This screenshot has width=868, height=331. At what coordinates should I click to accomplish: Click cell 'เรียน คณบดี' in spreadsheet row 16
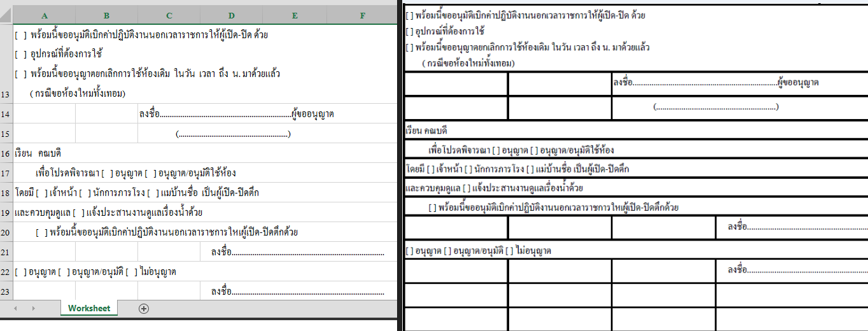(x=38, y=153)
